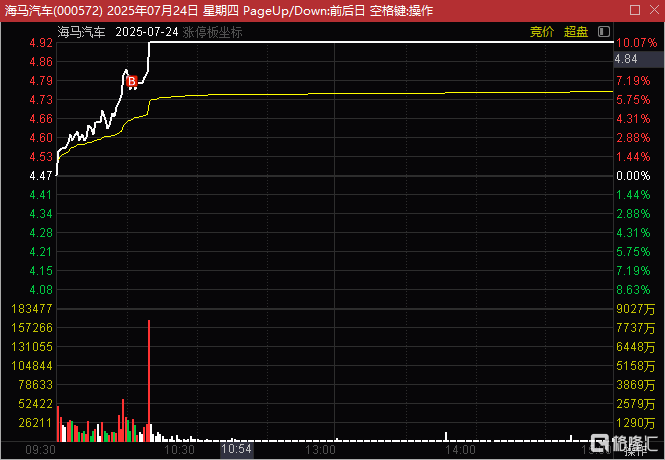Click the 14:00 time axis label
This screenshot has width=665, height=460.
(460, 449)
